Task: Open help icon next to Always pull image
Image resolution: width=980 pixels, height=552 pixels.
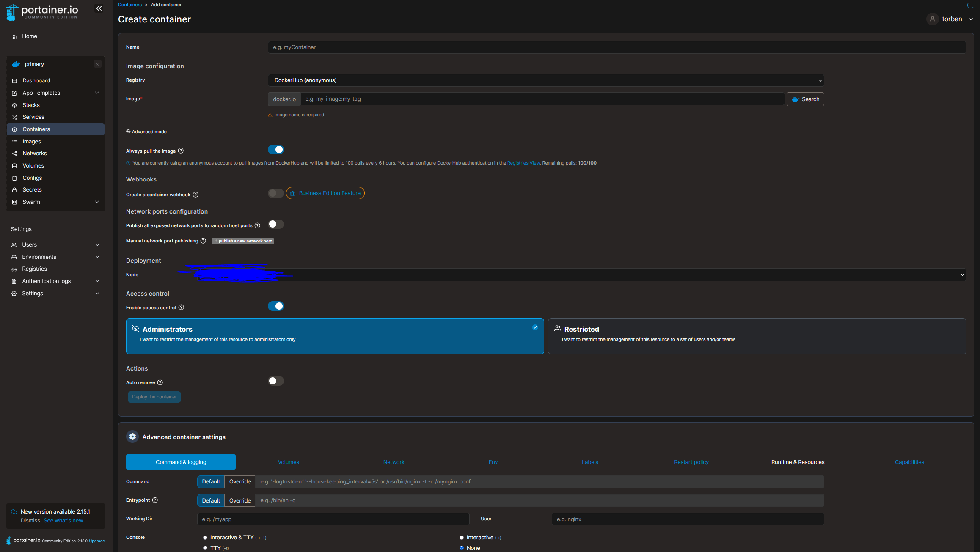Action: 181,151
